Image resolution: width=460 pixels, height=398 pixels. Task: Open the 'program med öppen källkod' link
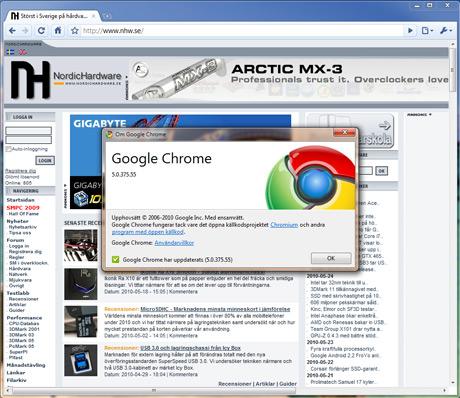pyautogui.click(x=148, y=232)
